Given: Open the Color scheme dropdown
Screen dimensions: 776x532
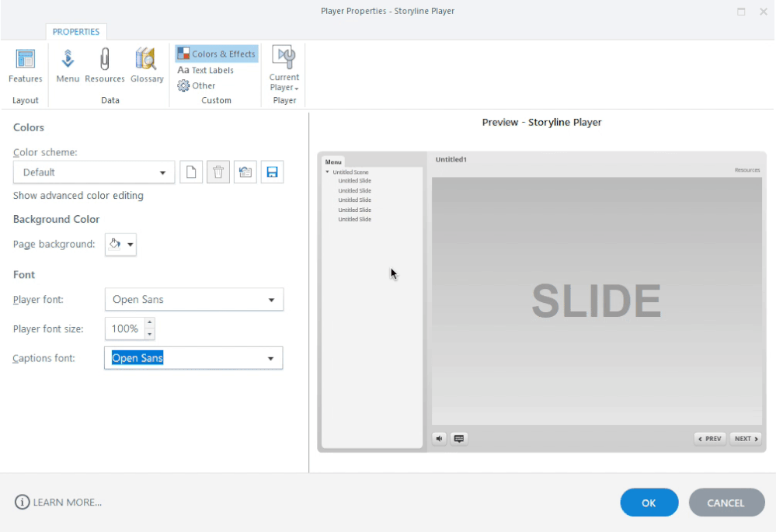Looking at the screenshot, I should 94,172.
